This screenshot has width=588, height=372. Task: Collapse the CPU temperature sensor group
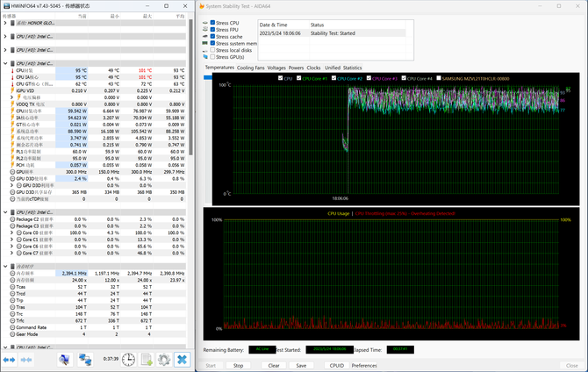coord(5,63)
